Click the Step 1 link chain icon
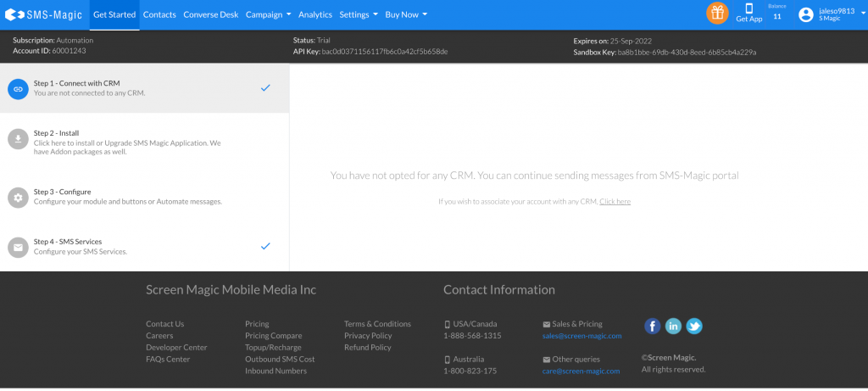 19,88
